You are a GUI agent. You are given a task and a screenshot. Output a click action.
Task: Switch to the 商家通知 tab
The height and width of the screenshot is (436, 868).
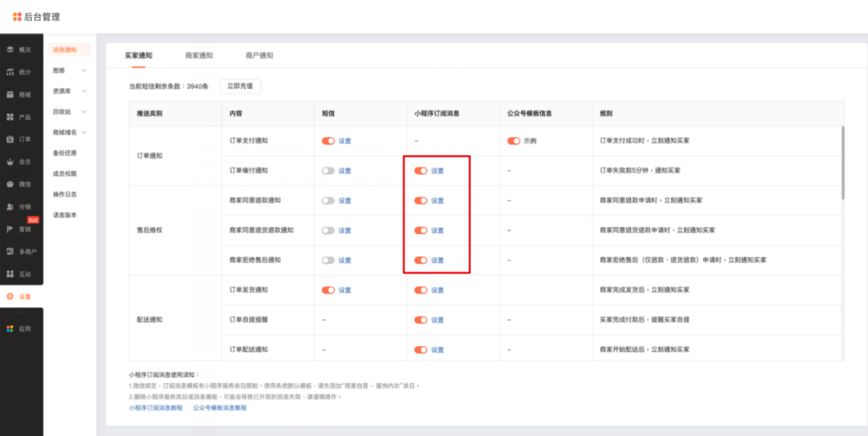199,56
